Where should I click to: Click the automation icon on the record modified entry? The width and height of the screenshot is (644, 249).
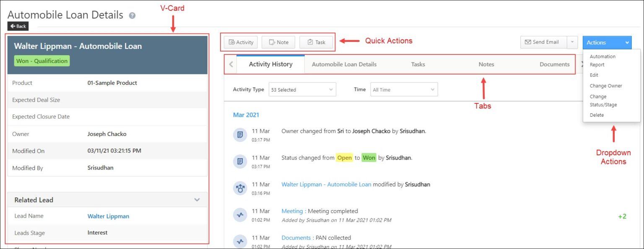point(240,188)
